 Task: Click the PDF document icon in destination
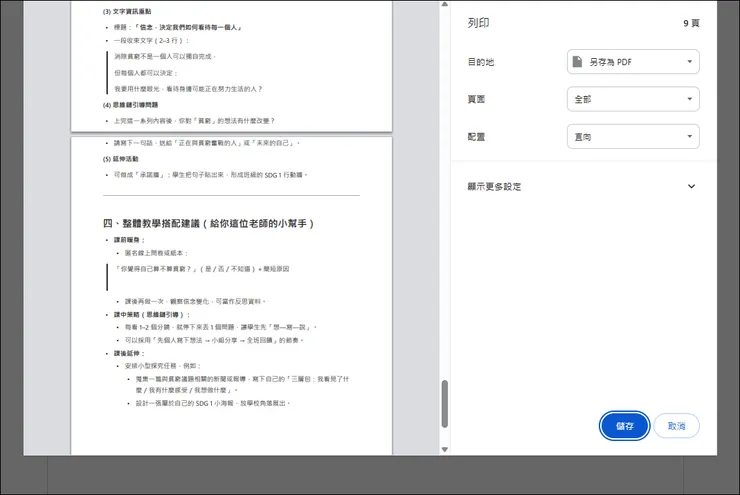577,62
